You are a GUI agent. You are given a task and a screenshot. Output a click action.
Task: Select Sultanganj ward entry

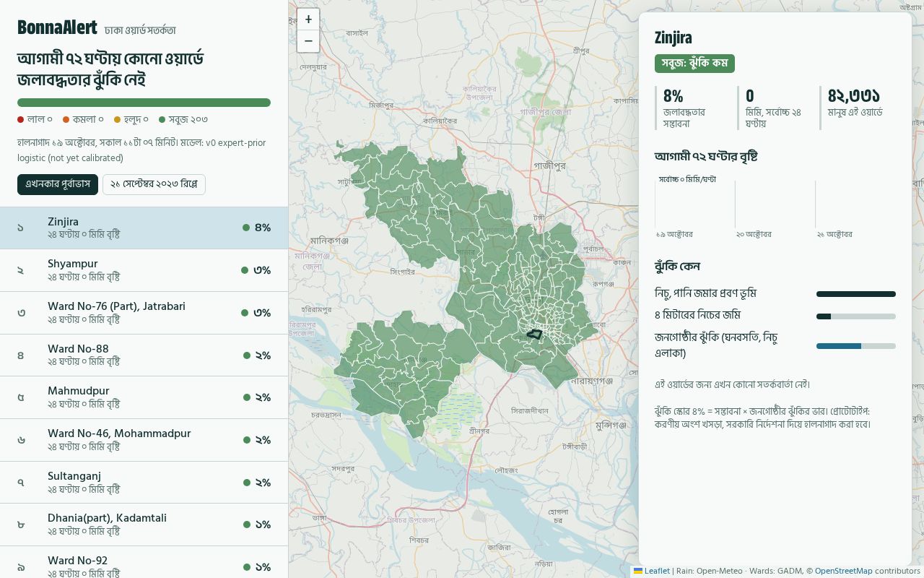click(144, 483)
